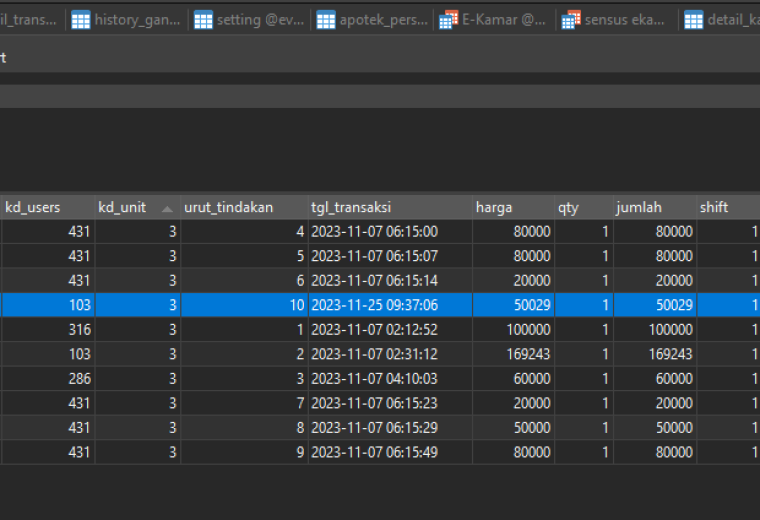760x520 pixels.
Task: Click the kd_users cell with value 286
Action: [x=48, y=379]
